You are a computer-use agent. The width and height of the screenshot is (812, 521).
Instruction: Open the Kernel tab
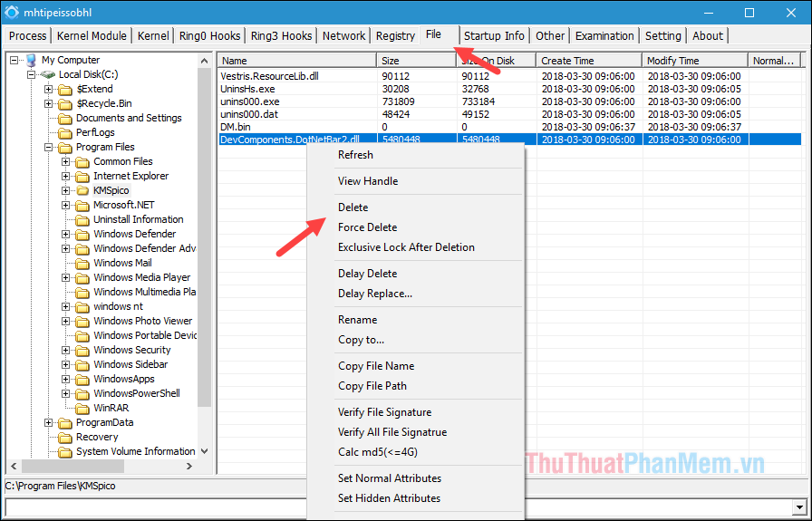153,35
